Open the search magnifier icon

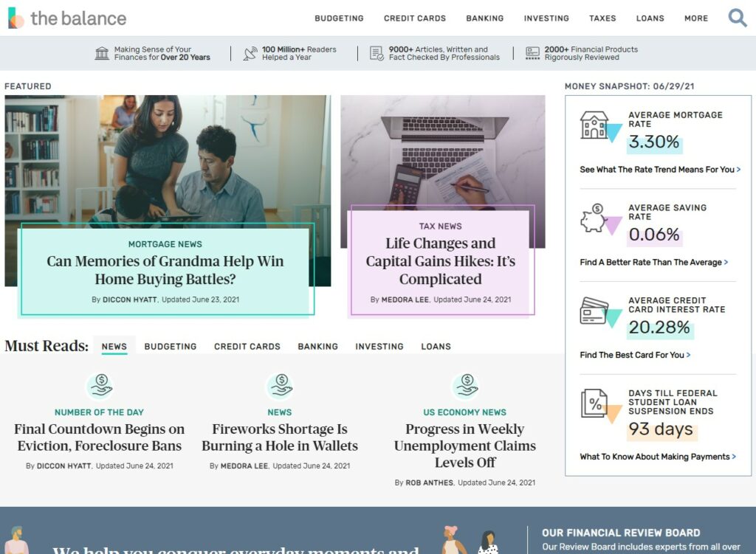tap(738, 18)
